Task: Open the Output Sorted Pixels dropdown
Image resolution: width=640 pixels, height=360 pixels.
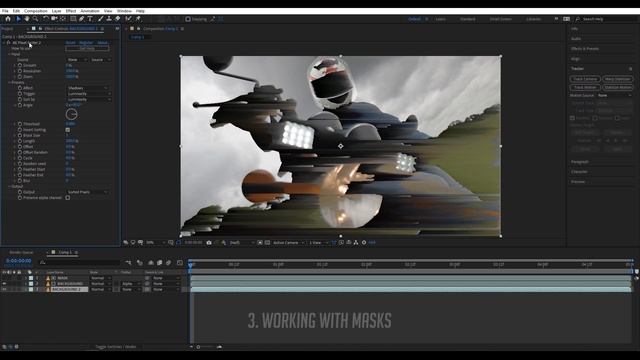Action: pyautogui.click(x=87, y=192)
